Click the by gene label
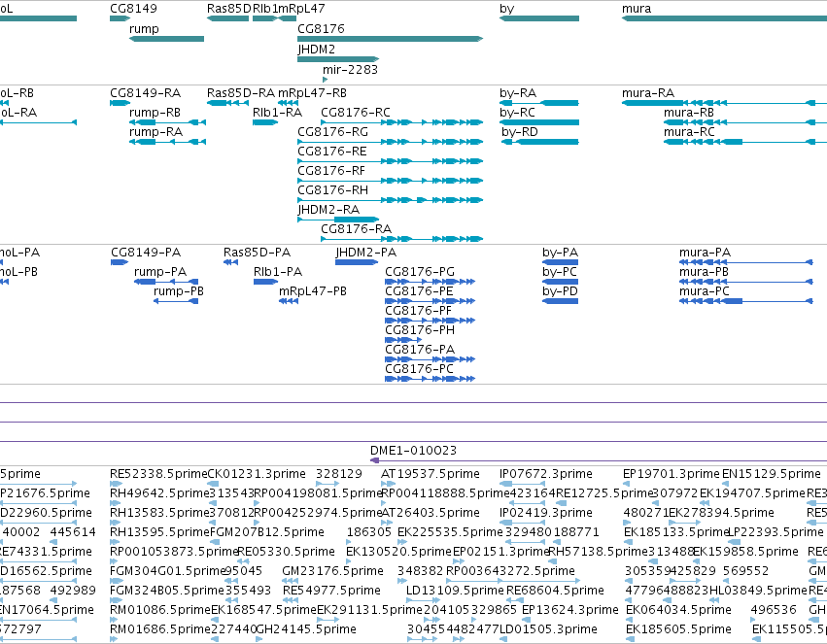Viewport: 827px width, 644px height. click(x=506, y=9)
